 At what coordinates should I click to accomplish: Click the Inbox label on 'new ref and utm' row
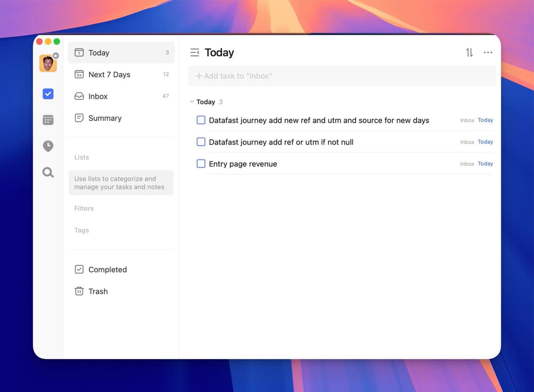click(467, 120)
